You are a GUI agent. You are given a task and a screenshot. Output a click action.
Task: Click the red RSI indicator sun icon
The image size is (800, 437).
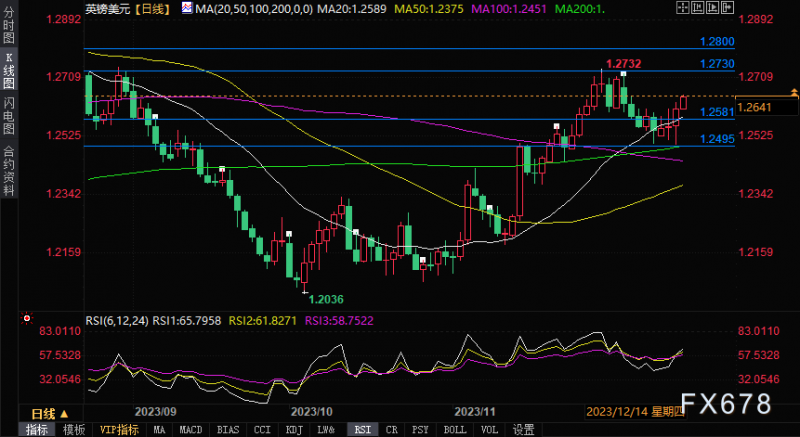[27, 319]
